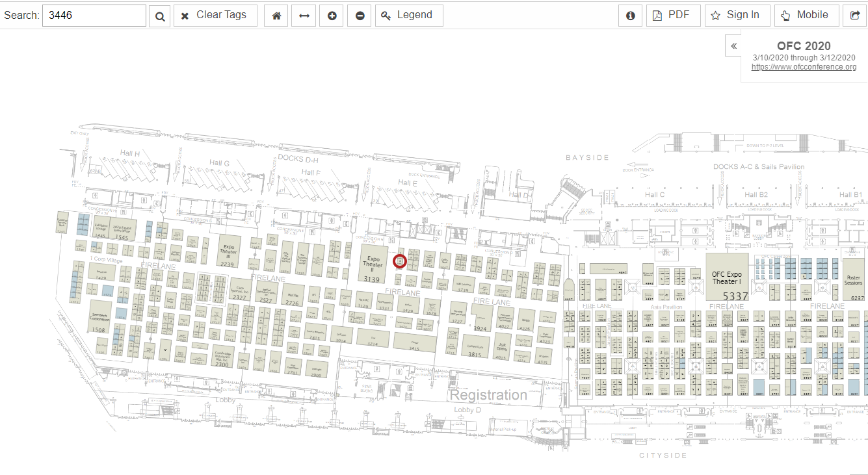Viewport: 868px width, 475px height.
Task: Click the share icon at top right
Action: click(x=854, y=16)
